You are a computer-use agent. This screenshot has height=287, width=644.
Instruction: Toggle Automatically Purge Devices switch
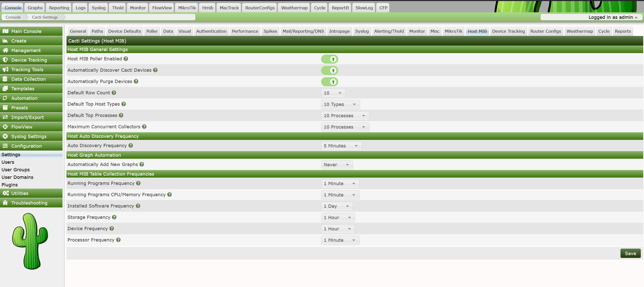click(329, 82)
